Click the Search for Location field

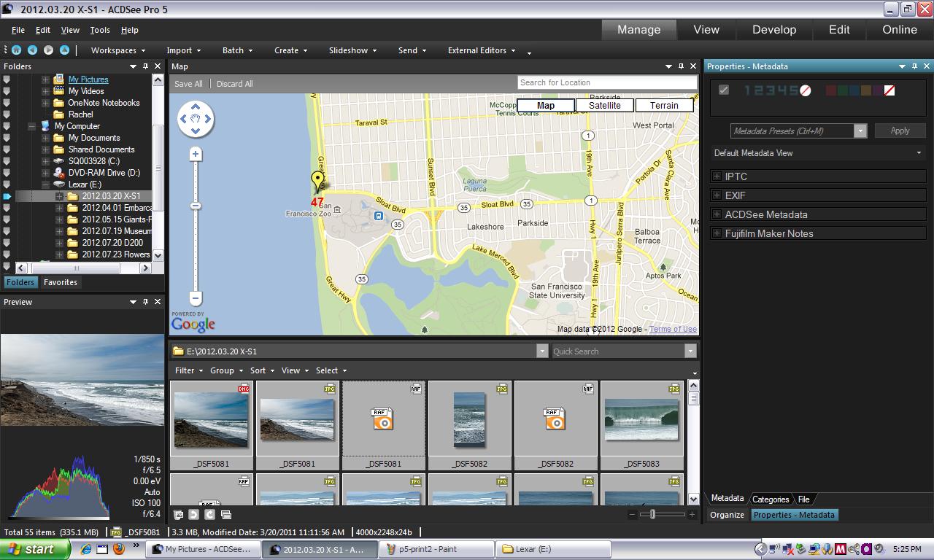pos(606,82)
